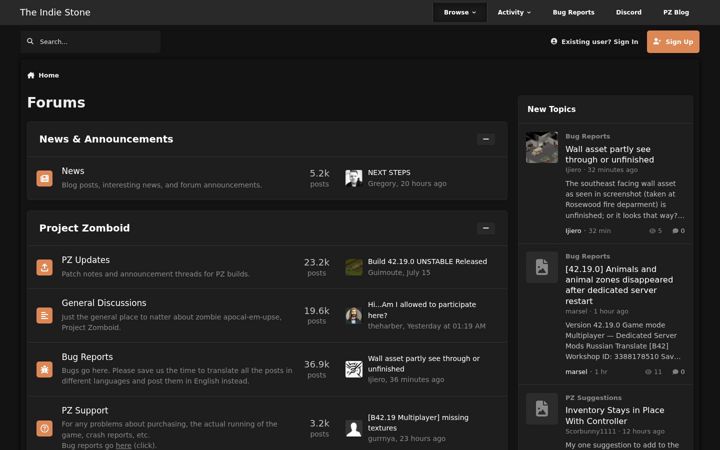720x450 pixels.
Task: Click views eye icon on Wall asset topic
Action: click(x=652, y=231)
